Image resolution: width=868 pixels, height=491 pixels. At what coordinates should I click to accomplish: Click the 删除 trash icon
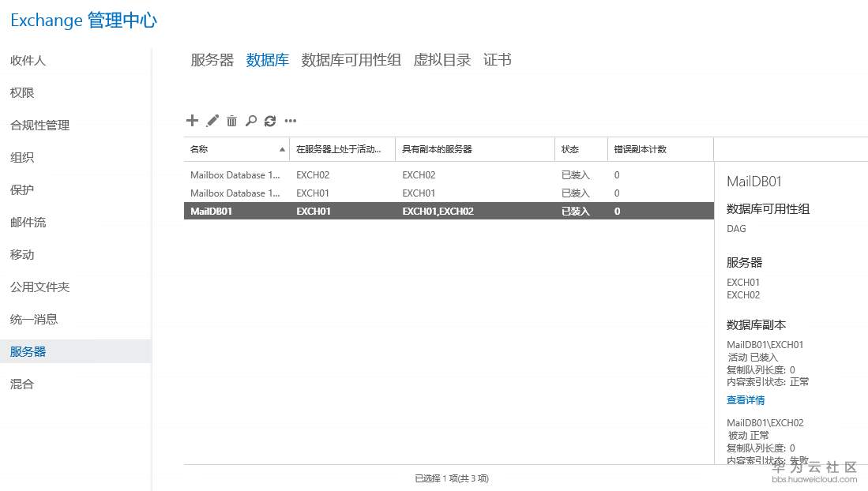coord(231,121)
